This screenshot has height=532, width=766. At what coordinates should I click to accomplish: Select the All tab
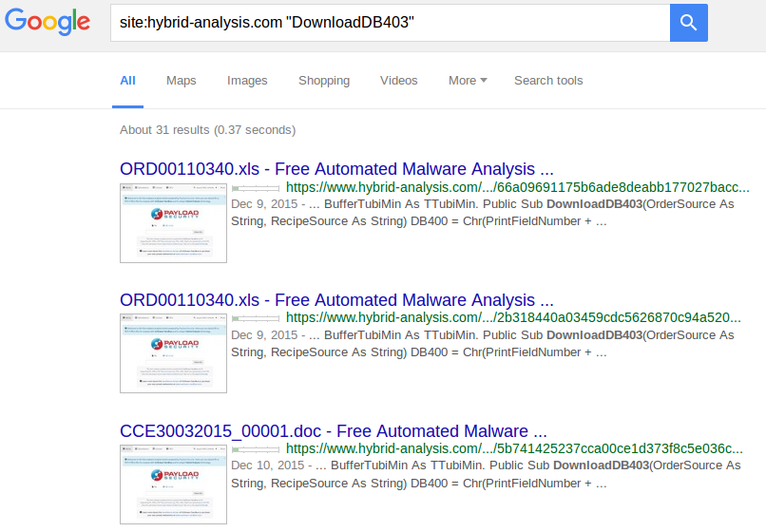127,81
